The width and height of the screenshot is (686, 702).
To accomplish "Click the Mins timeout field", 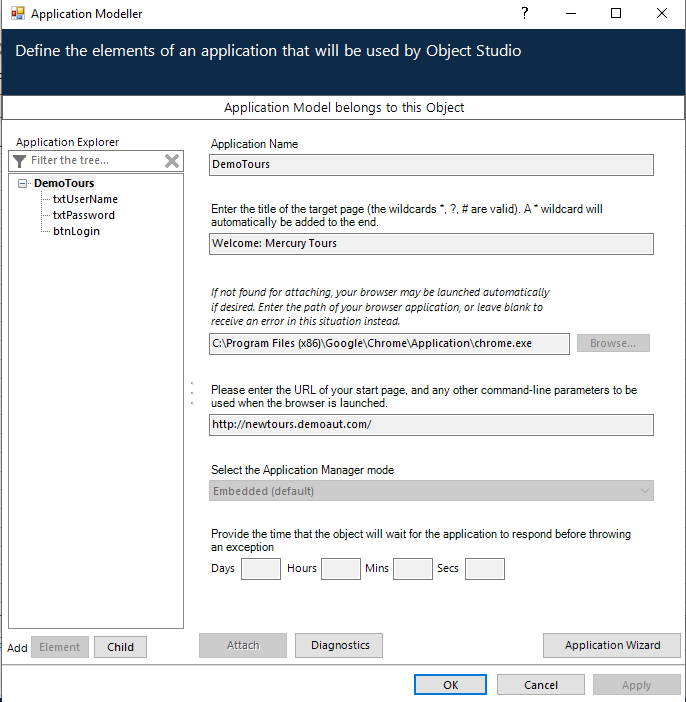I will 413,569.
